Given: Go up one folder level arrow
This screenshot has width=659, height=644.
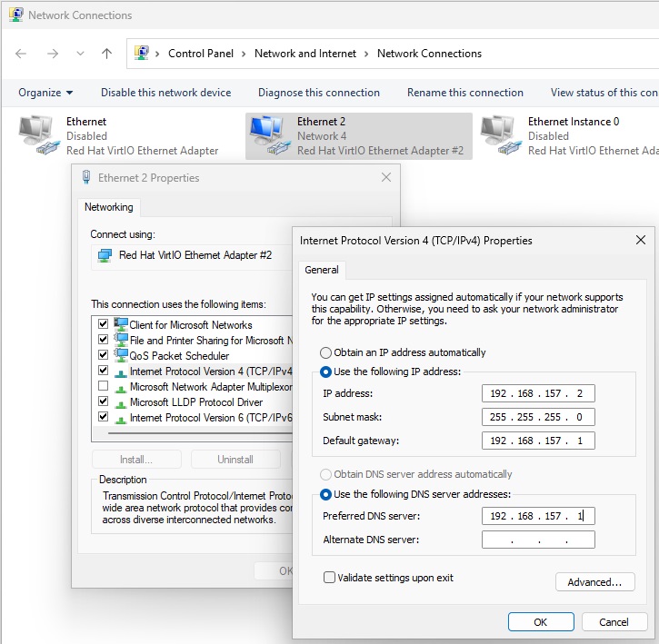Looking at the screenshot, I should [x=106, y=54].
